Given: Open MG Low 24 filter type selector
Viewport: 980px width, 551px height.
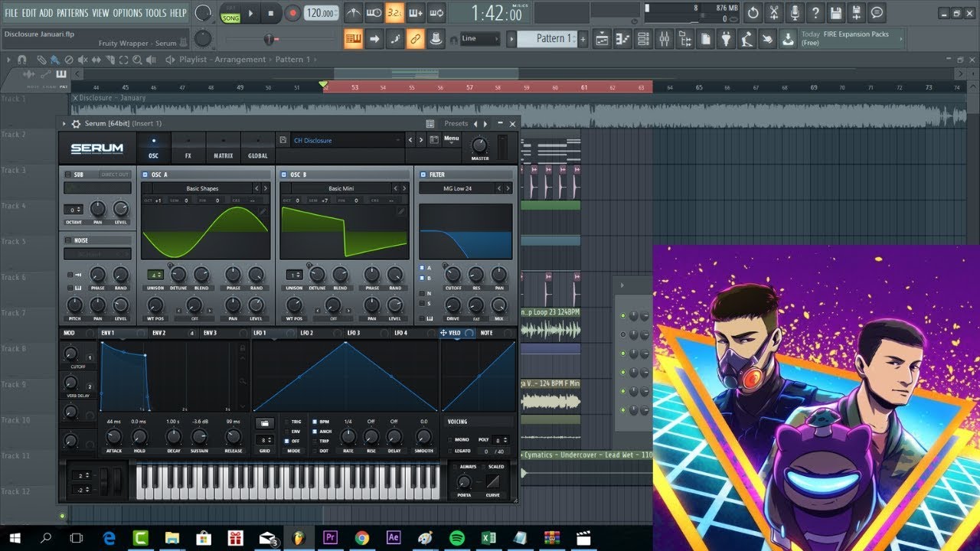Looking at the screenshot, I should pyautogui.click(x=458, y=188).
